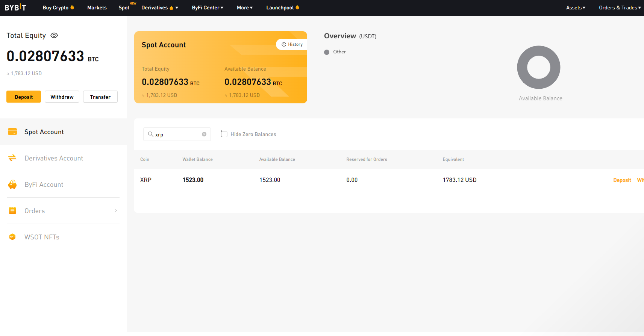Click the Other legend gray dot
Image resolution: width=644 pixels, height=336 pixels.
pos(327,52)
